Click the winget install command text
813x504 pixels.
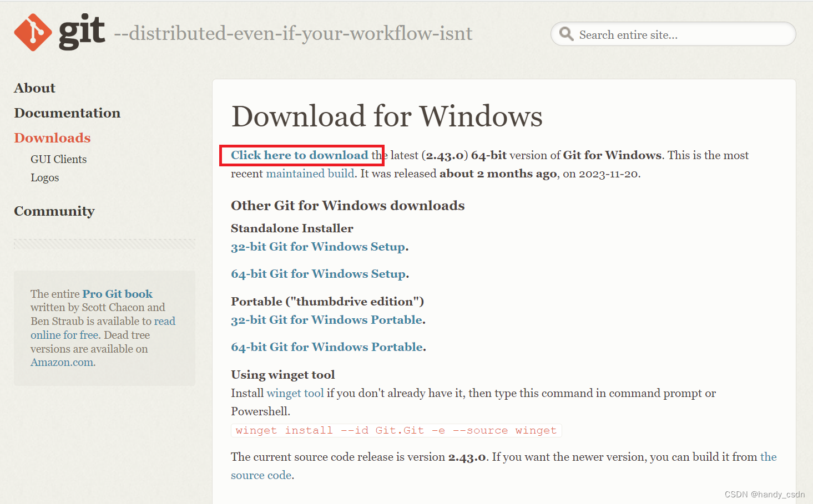pyautogui.click(x=396, y=430)
